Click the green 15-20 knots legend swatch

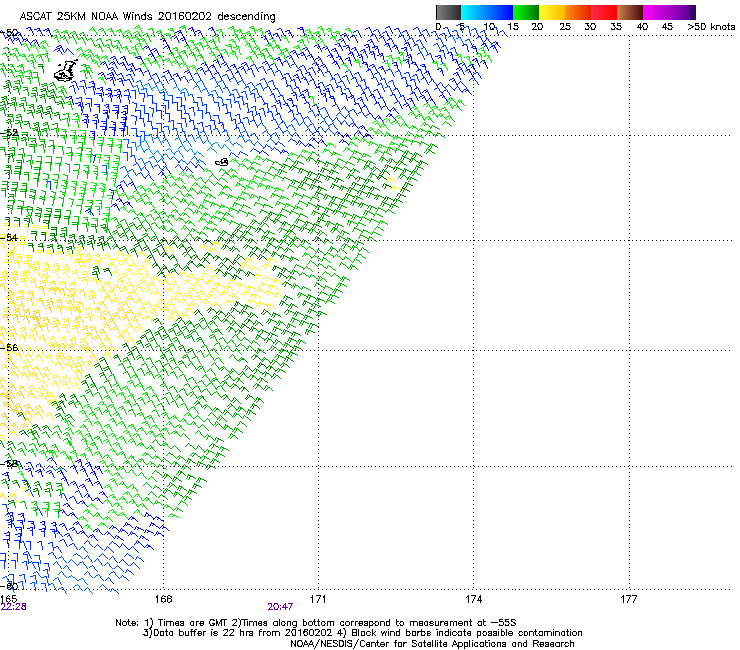pyautogui.click(x=527, y=12)
